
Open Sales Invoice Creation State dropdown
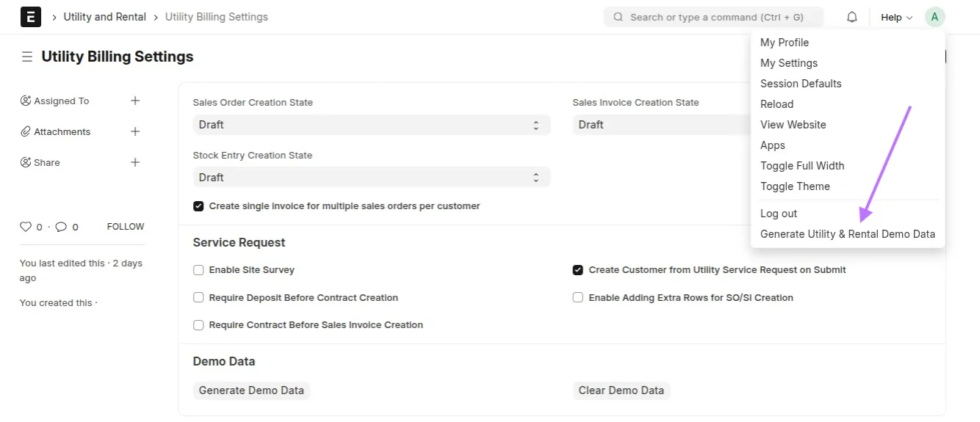point(661,125)
